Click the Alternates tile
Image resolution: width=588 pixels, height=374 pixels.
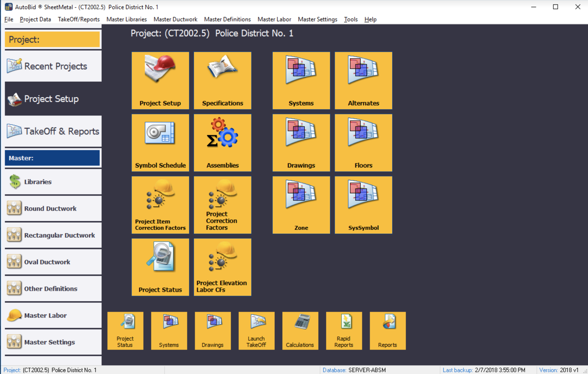pyautogui.click(x=363, y=80)
